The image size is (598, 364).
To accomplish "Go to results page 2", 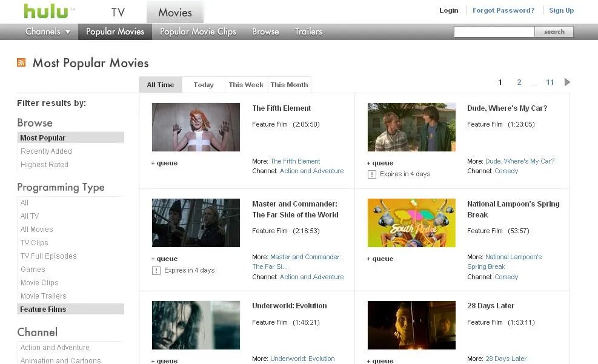I will (x=519, y=82).
